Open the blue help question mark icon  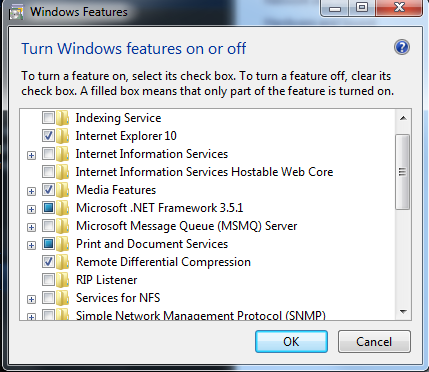[x=402, y=48]
